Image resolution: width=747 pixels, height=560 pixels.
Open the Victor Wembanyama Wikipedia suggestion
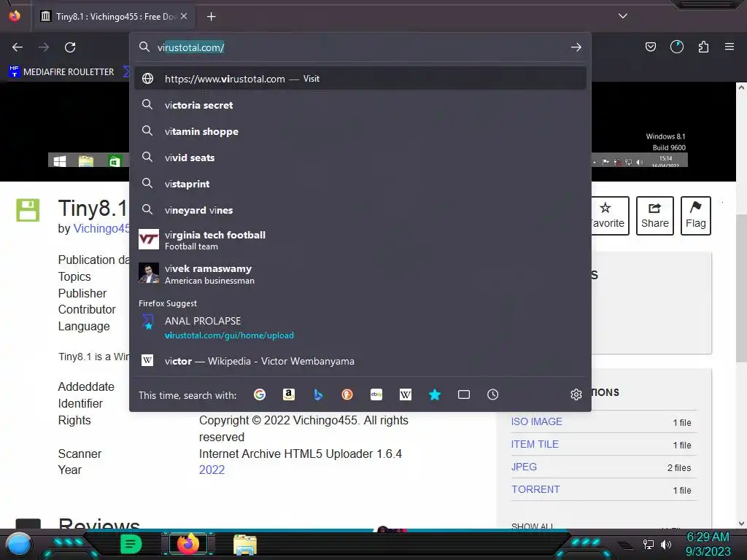360,361
